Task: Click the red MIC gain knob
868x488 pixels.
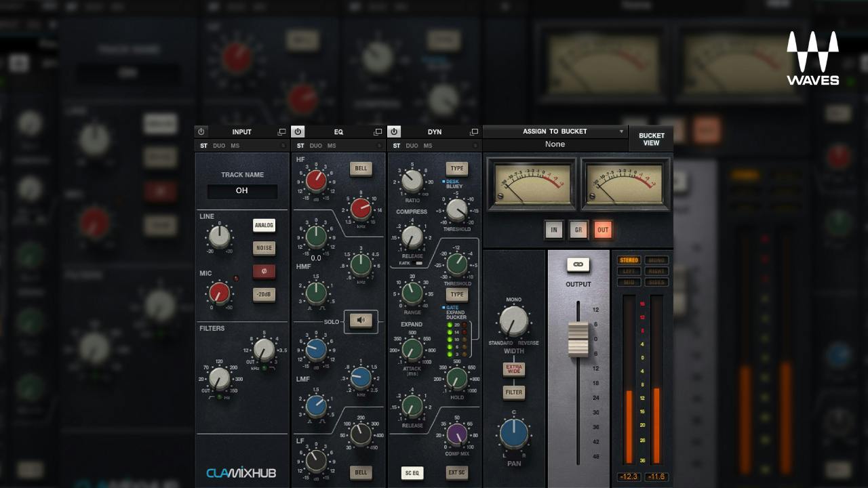Action: pyautogui.click(x=219, y=293)
